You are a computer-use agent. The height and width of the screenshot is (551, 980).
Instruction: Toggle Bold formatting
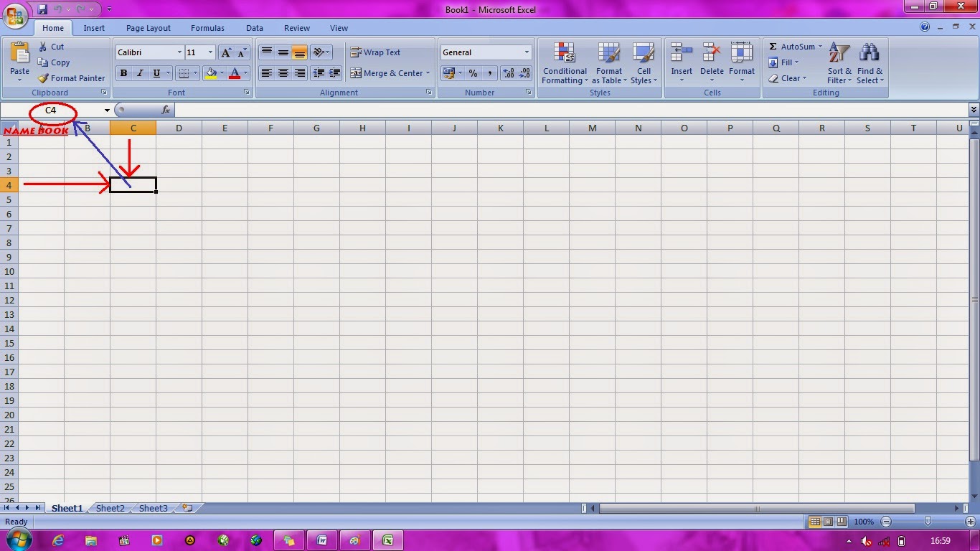(x=123, y=73)
